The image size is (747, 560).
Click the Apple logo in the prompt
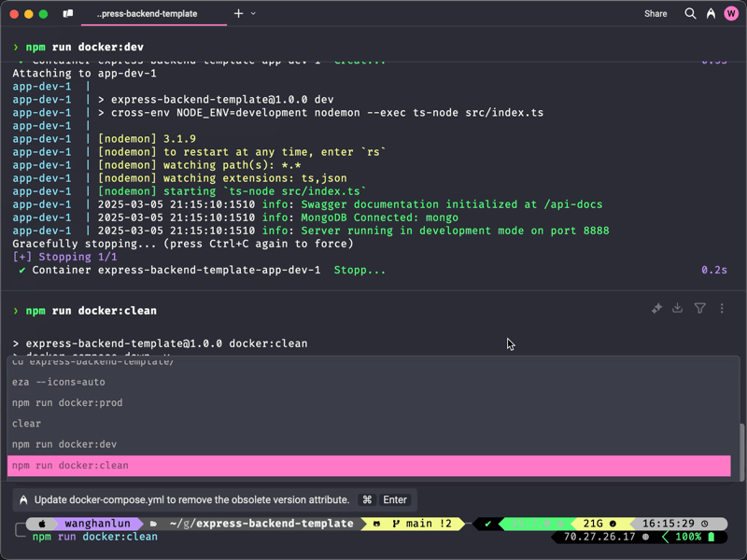click(x=42, y=524)
